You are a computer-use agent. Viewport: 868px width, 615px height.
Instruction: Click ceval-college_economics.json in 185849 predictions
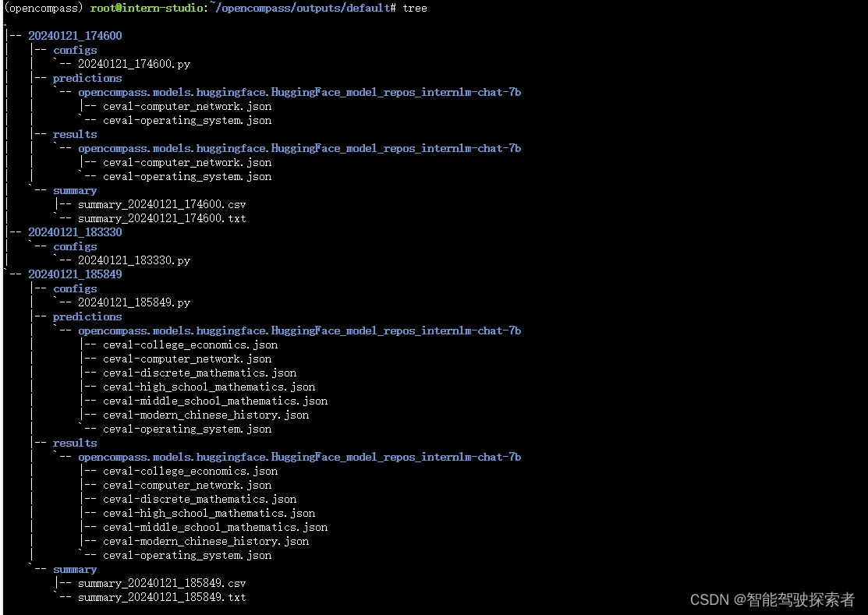point(190,345)
